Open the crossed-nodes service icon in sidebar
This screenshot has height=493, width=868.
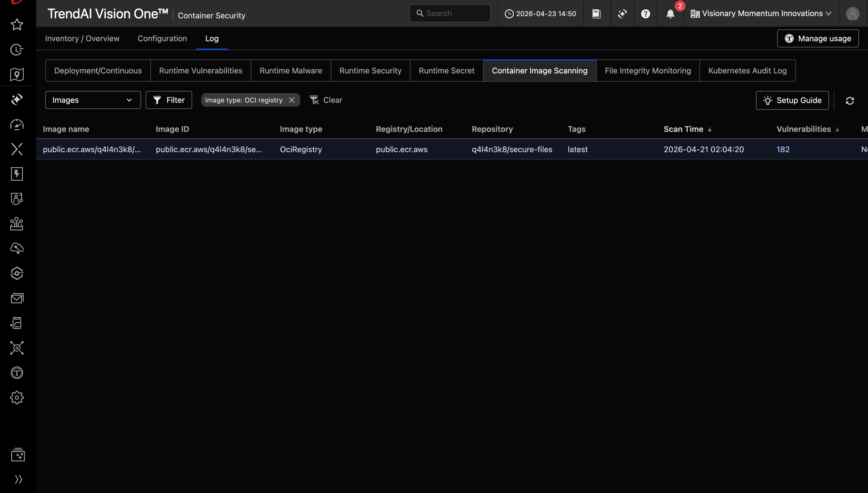[x=17, y=348]
